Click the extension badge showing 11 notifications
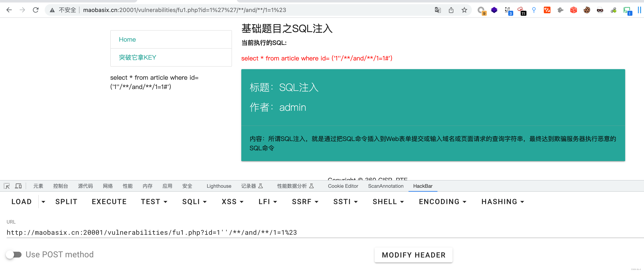Screen dimensions: 644x272 coord(520,10)
